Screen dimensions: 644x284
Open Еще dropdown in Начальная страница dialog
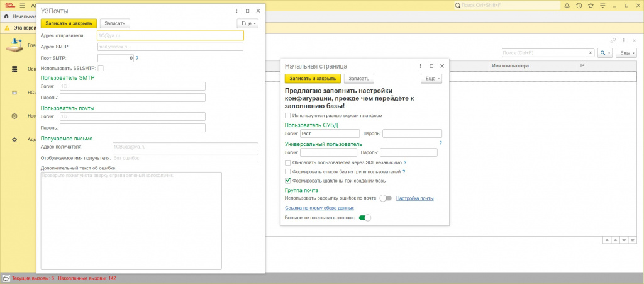pyautogui.click(x=431, y=78)
